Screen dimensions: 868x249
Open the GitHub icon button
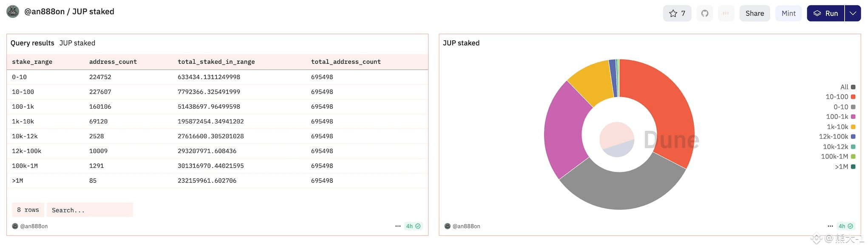pyautogui.click(x=705, y=13)
